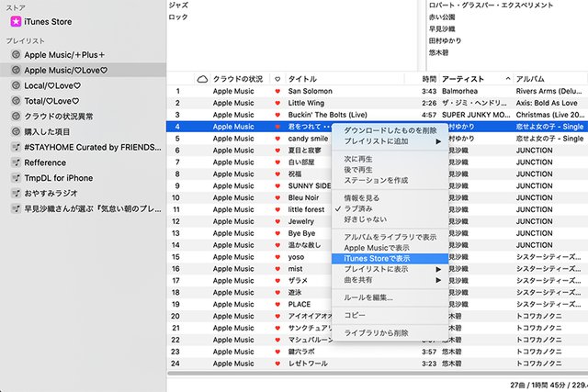
Task: Click the cloud icon in column header
Action: 202,80
